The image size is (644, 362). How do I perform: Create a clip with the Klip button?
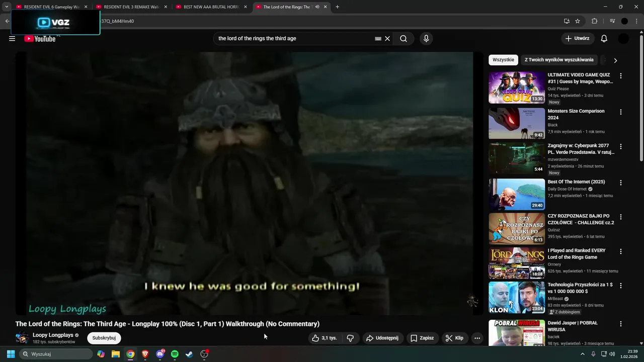point(454,338)
